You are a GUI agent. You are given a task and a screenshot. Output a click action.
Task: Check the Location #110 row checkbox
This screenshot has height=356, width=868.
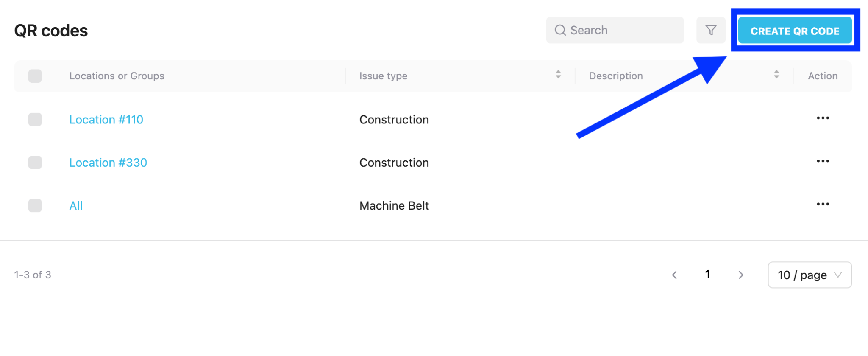pos(35,120)
